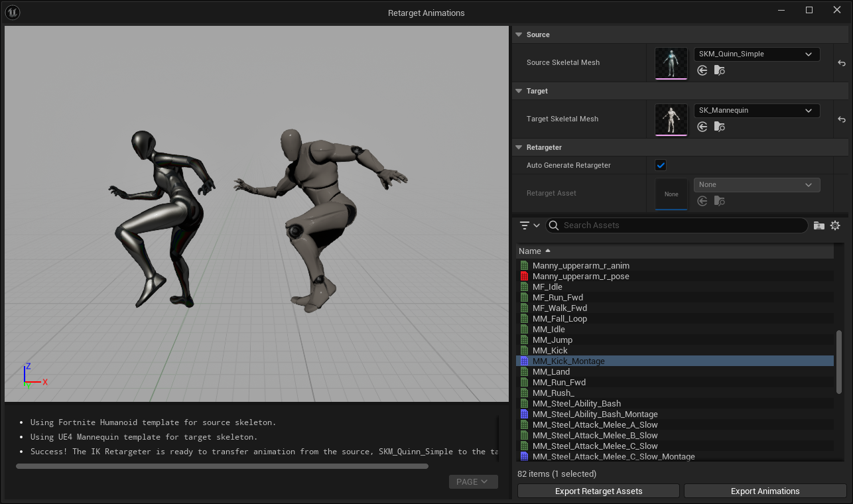The height and width of the screenshot is (504, 853).
Task: Click MM_Steel_Attack_Melee_C_Slow_Montage icon
Action: coord(524,457)
